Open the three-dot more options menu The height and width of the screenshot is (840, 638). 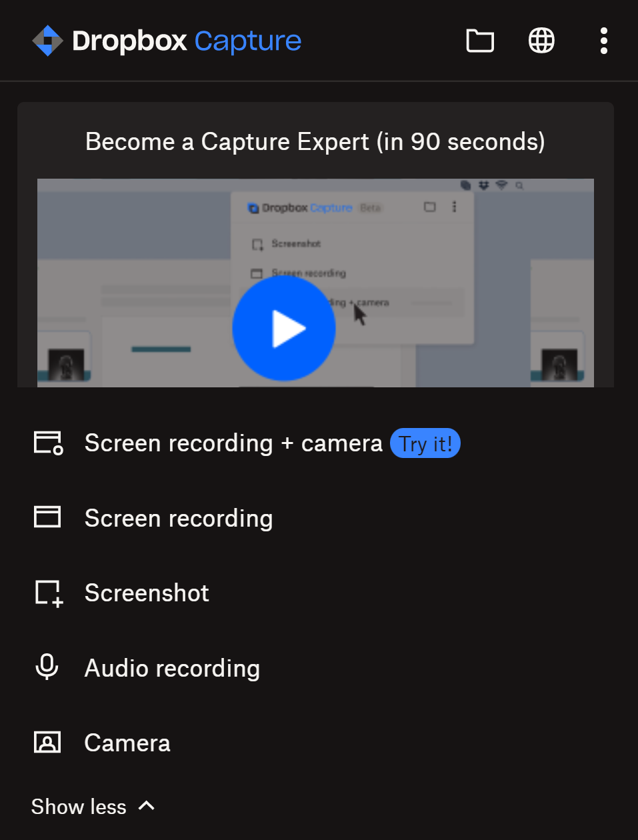tap(603, 41)
